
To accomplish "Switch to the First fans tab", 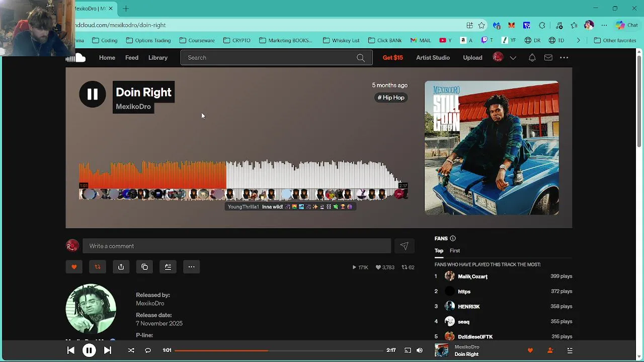I will point(455,250).
